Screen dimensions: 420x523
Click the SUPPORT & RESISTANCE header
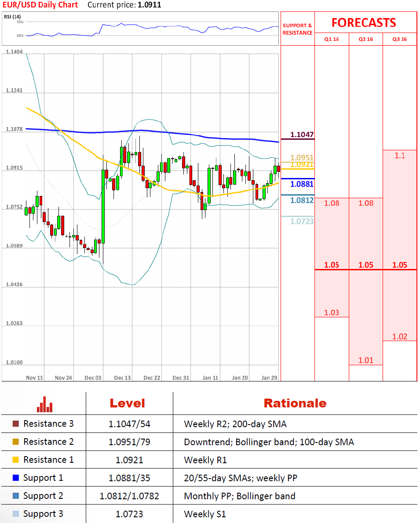click(x=297, y=29)
